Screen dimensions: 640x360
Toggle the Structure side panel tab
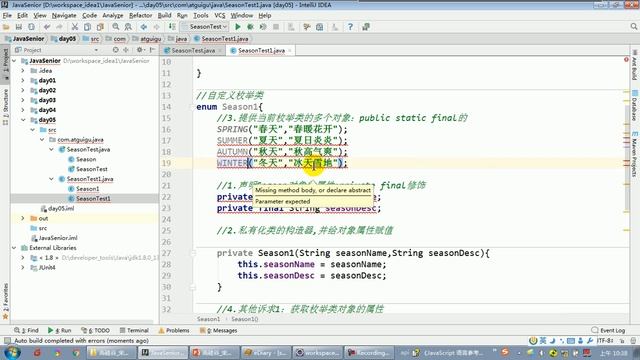(5, 107)
